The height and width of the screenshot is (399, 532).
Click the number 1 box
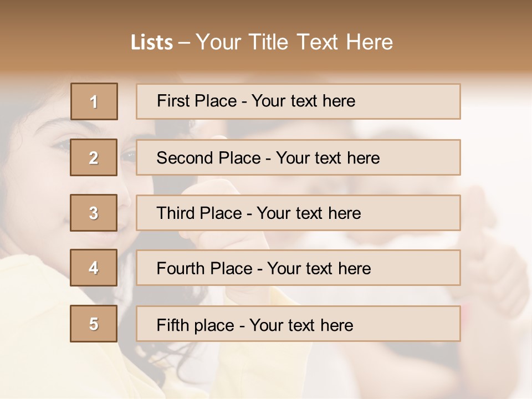[x=94, y=101]
